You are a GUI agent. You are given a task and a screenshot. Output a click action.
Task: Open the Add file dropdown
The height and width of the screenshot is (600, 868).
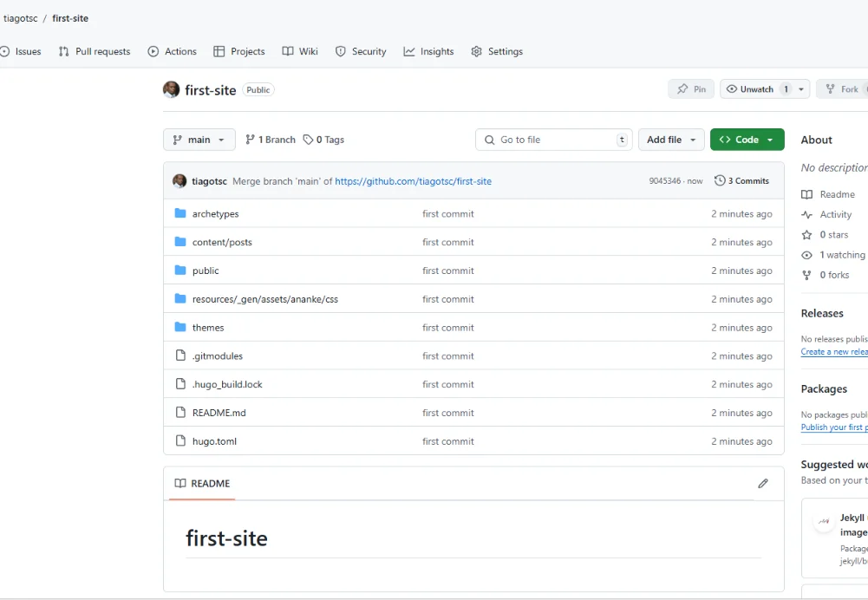click(671, 139)
